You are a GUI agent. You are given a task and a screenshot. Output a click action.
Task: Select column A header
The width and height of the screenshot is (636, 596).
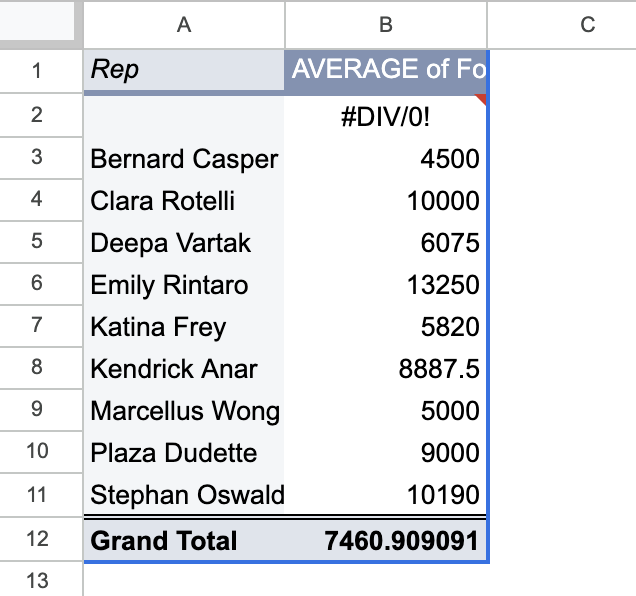[x=184, y=25]
